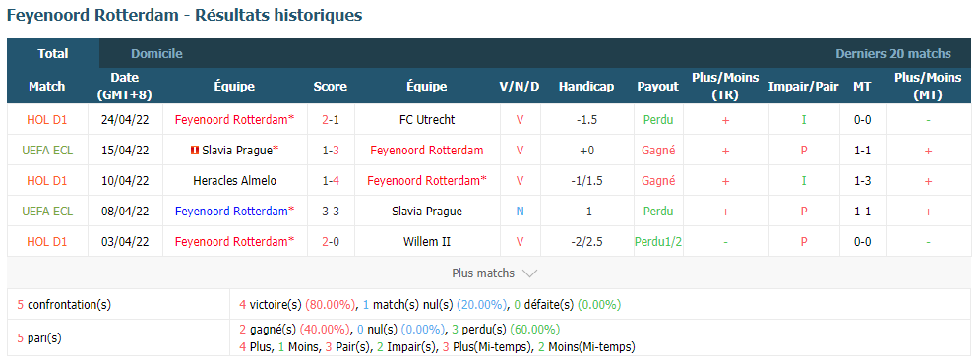Viewport: 980px width, 364px height.
Task: Click Slavia Prague in the 08/04/22 row
Action: [427, 212]
